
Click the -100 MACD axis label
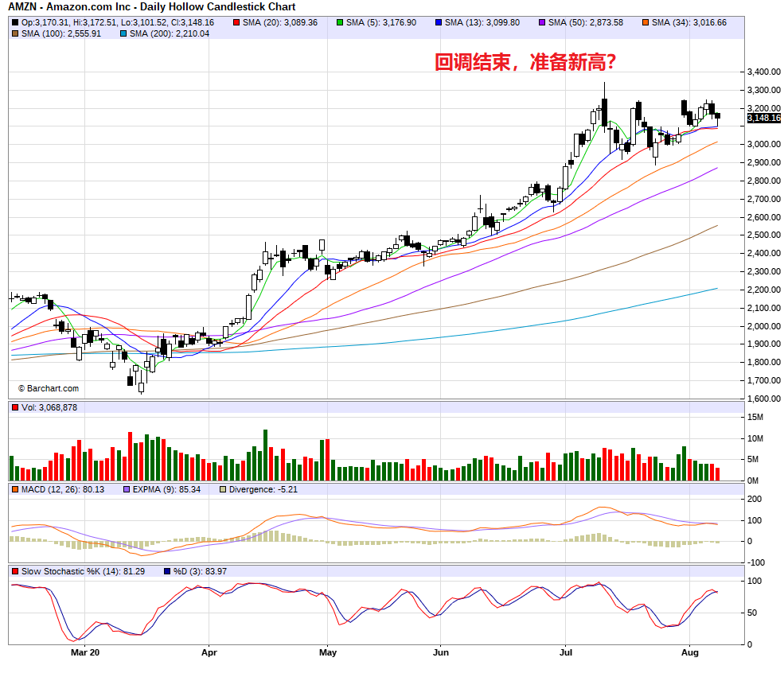pyautogui.click(x=755, y=562)
